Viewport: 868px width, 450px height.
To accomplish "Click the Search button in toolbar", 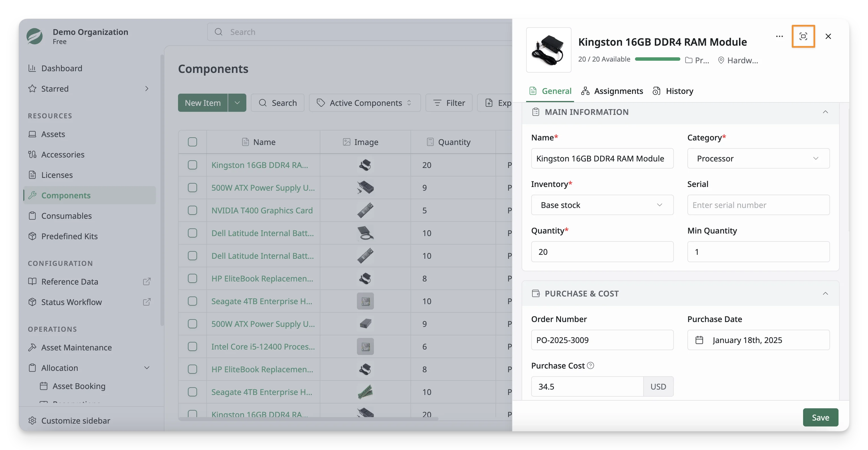I will point(277,102).
